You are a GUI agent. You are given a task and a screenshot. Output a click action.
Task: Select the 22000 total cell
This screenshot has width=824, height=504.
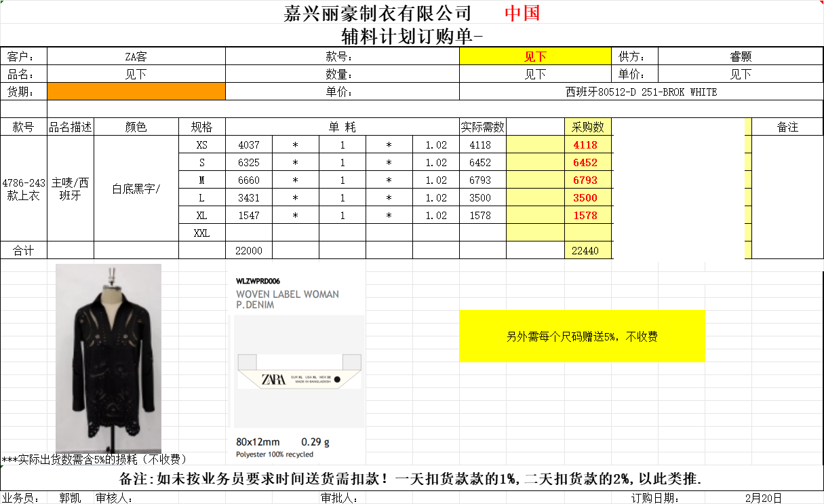click(x=248, y=251)
